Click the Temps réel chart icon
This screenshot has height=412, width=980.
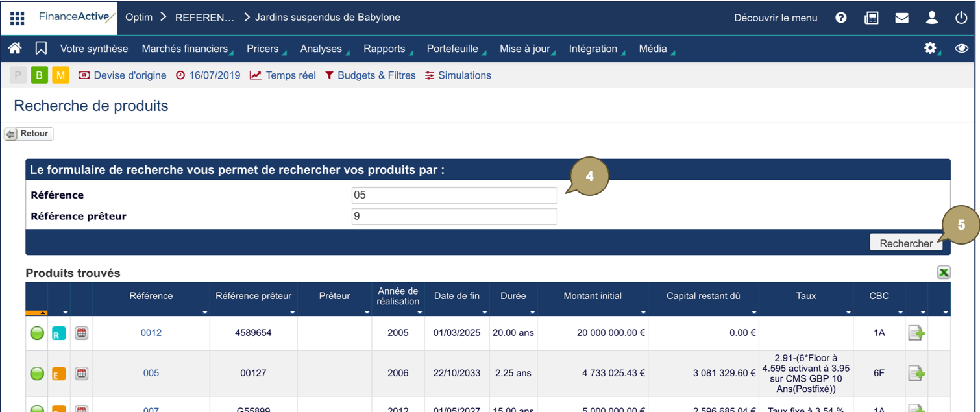pos(254,75)
